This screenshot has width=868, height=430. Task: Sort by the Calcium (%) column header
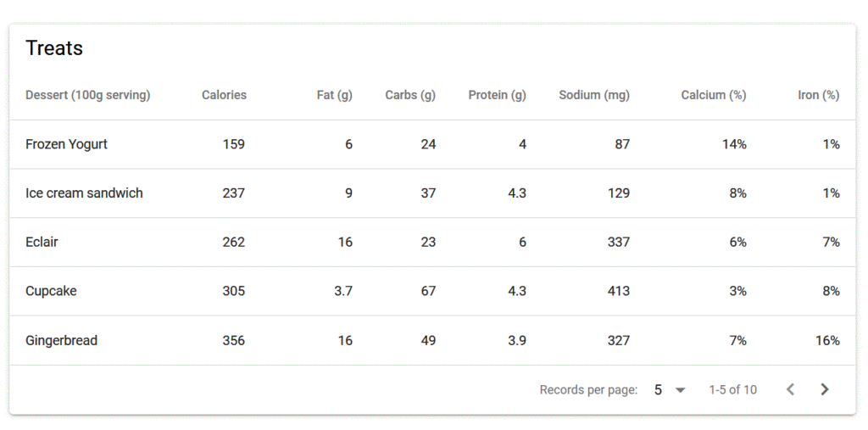713,95
